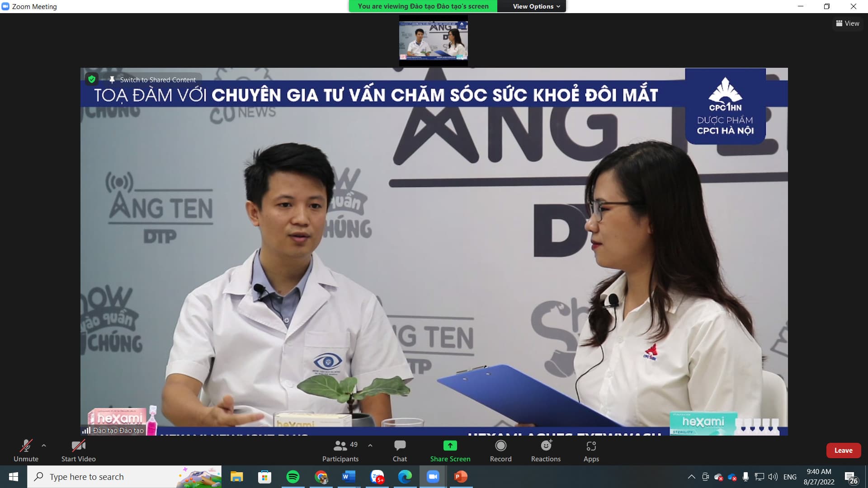Image resolution: width=868 pixels, height=488 pixels.
Task: Show hidden system tray icons
Action: point(692,477)
